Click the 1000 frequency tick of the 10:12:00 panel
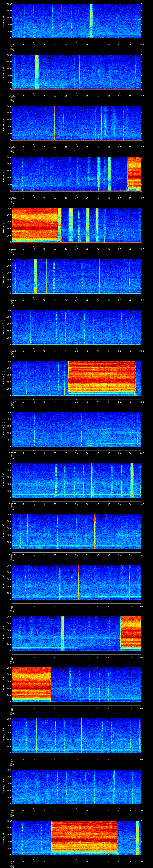This screenshot has height=868, width=153. pos(8,566)
